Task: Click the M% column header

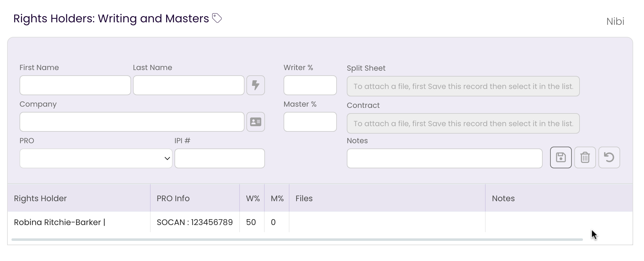Action: [277, 198]
